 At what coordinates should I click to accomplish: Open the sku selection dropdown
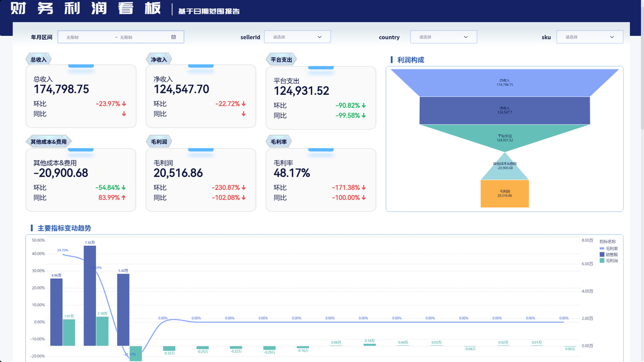coord(590,37)
